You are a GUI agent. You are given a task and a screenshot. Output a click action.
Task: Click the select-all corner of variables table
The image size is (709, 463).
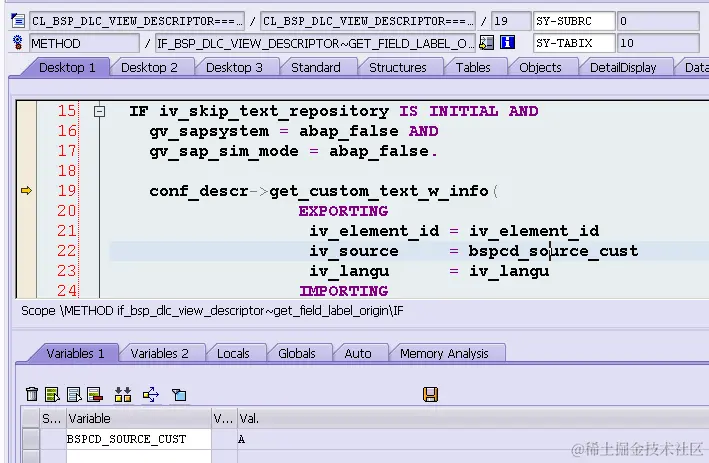30,418
